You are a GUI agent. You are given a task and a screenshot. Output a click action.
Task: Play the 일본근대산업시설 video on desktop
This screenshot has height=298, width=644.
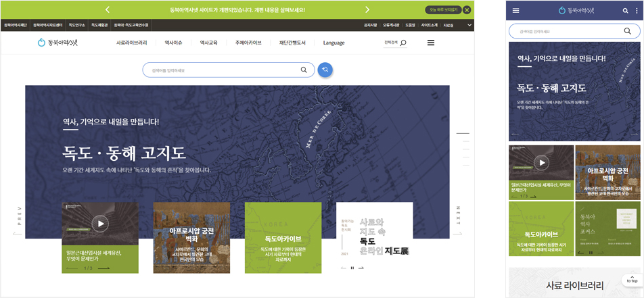[x=100, y=224]
